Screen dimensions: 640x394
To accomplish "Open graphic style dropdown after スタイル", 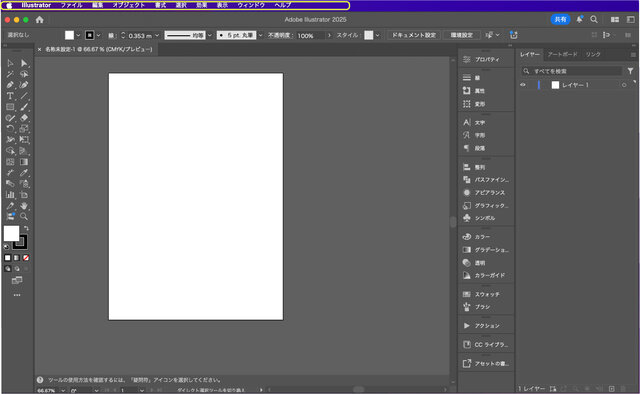I will pos(377,36).
